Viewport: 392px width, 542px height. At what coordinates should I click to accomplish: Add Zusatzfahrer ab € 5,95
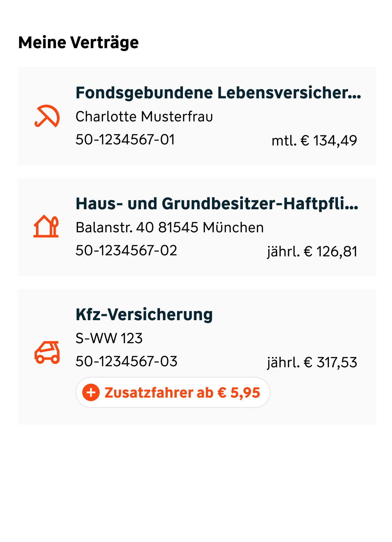click(173, 392)
